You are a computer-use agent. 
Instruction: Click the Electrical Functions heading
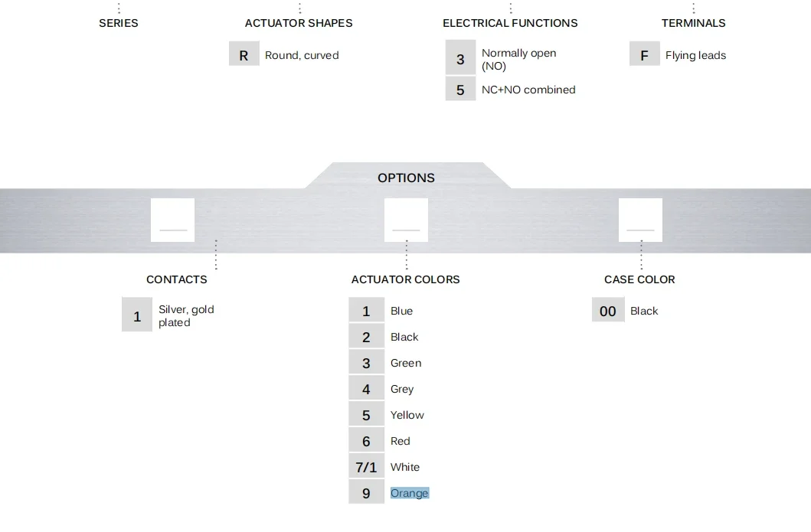510,23
